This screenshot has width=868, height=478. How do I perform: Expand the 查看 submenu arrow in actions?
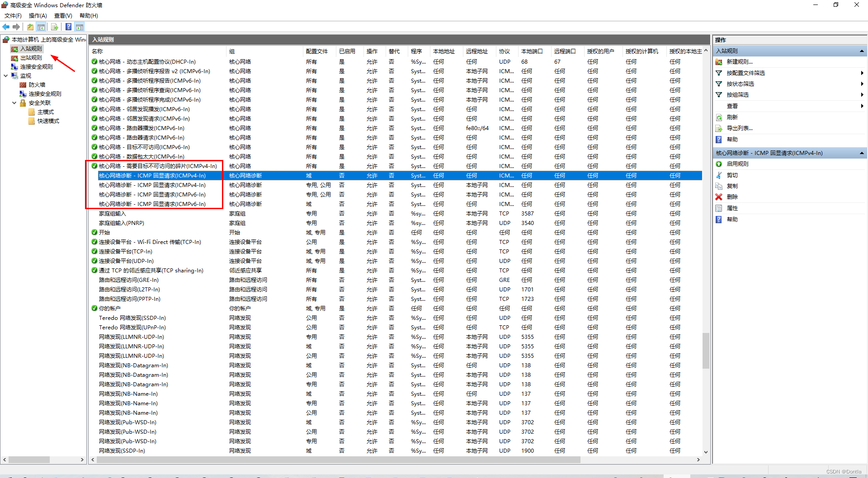click(x=862, y=106)
